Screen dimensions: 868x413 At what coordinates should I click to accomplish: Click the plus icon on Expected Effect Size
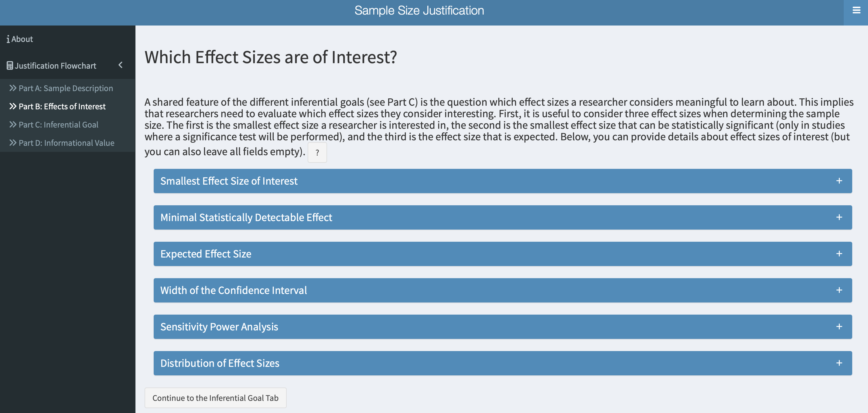click(x=839, y=254)
